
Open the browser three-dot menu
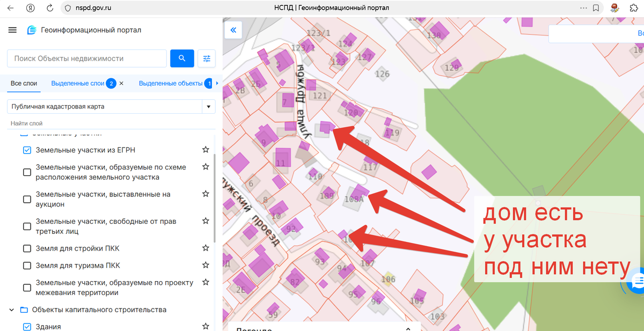(583, 8)
